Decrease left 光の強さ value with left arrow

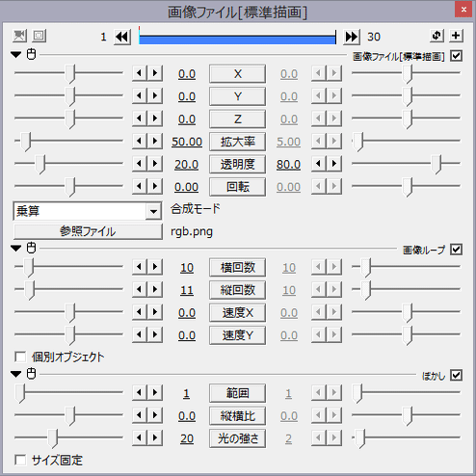pyautogui.click(x=140, y=437)
